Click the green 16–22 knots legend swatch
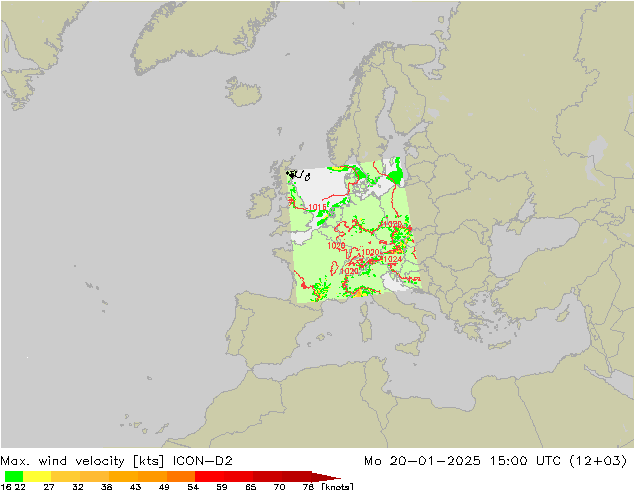This screenshot has height=490, width=634. [x=14, y=476]
